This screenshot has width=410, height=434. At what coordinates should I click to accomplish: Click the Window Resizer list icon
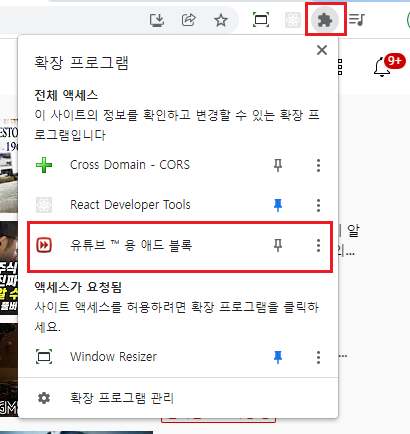(x=44, y=357)
